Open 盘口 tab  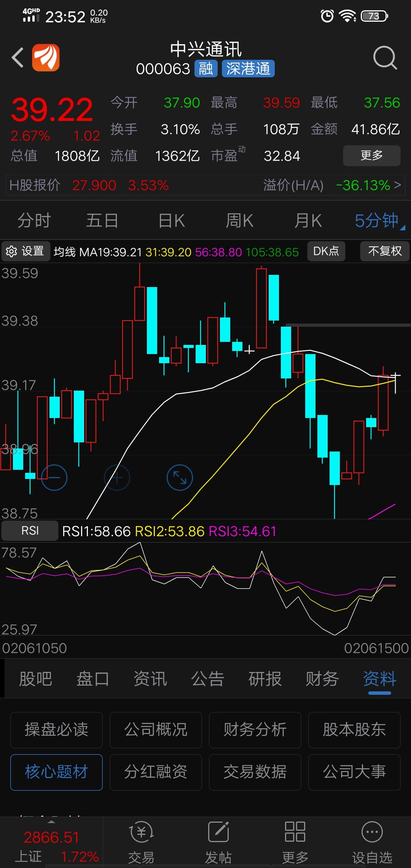(x=93, y=679)
